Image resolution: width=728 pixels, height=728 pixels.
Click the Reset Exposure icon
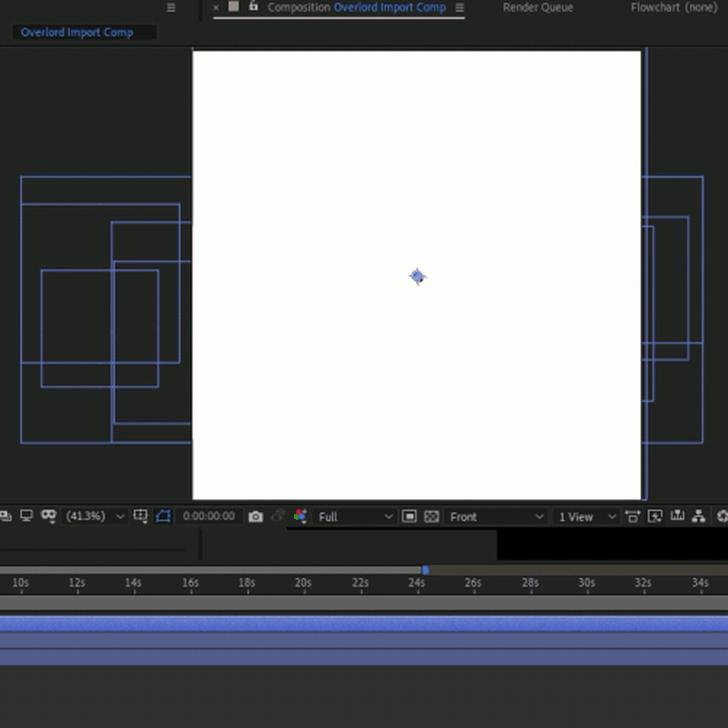(722, 516)
